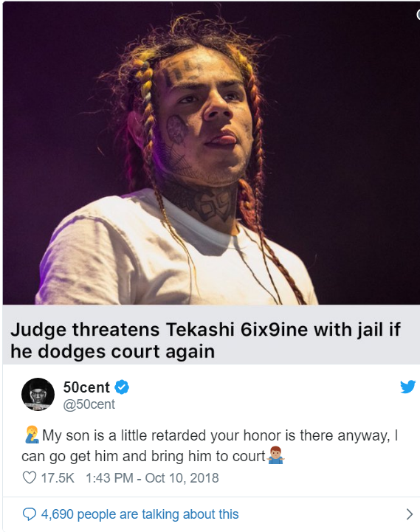Click the blue Twitter bird logo
The width and height of the screenshot is (420, 532).
pos(407,387)
